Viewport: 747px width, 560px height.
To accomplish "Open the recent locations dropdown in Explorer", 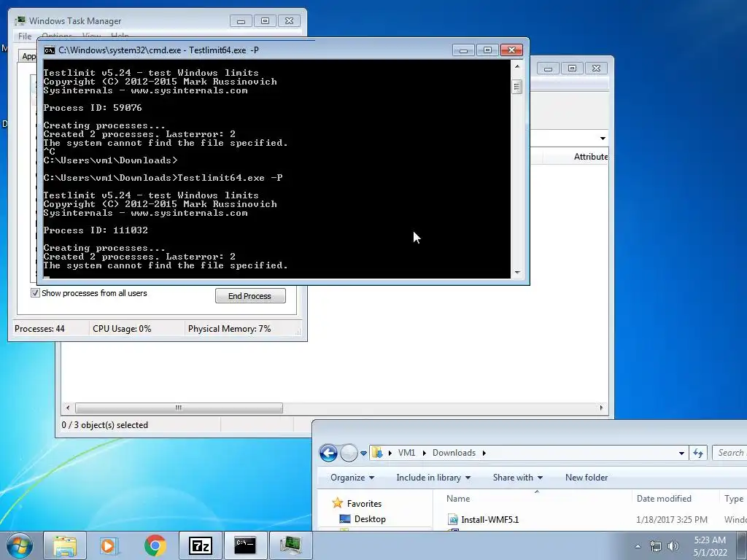I will pos(363,454).
